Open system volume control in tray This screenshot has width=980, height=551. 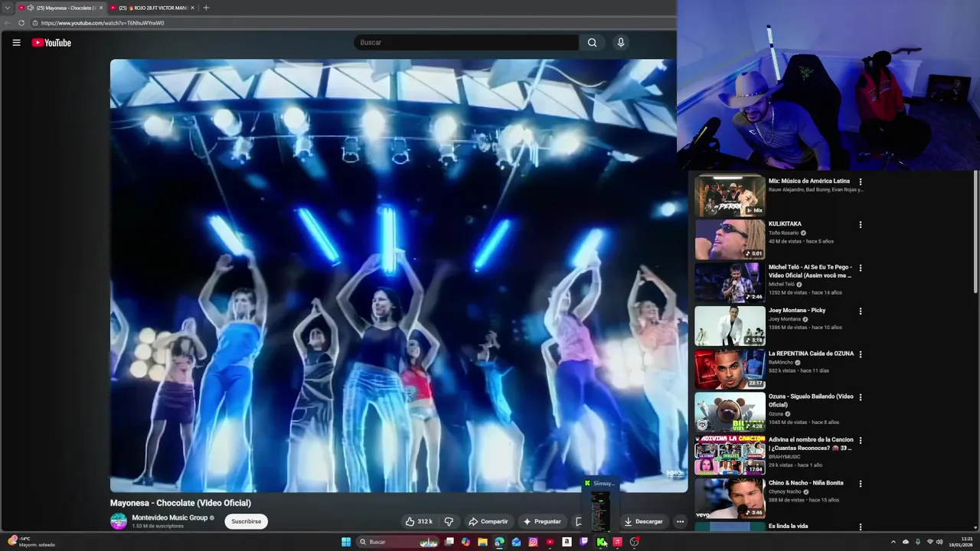point(939,542)
